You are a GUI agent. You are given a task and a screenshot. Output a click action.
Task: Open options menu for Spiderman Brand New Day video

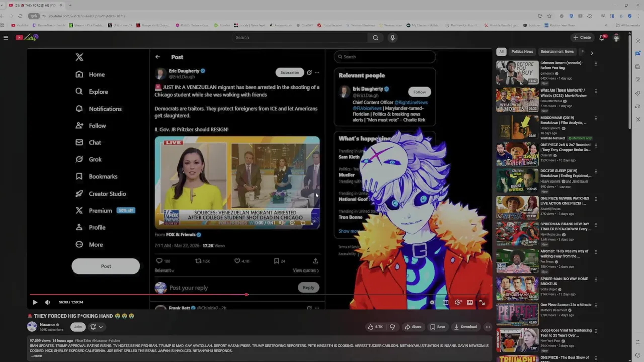[596, 225]
